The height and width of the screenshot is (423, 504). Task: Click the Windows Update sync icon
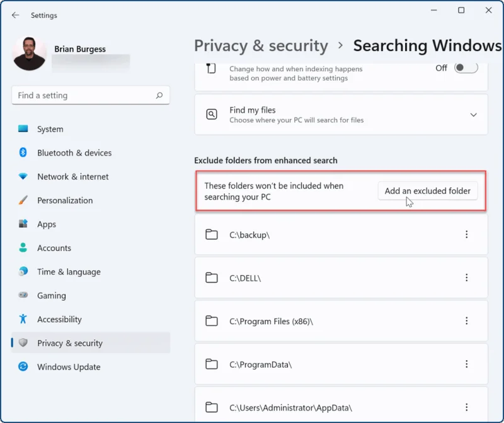(23, 366)
